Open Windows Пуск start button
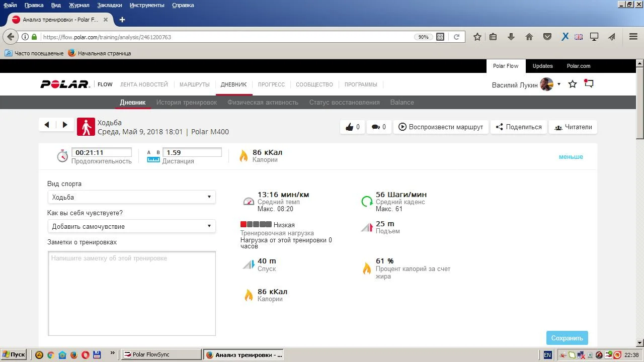Image resolution: width=644 pixels, height=362 pixels. point(14,354)
